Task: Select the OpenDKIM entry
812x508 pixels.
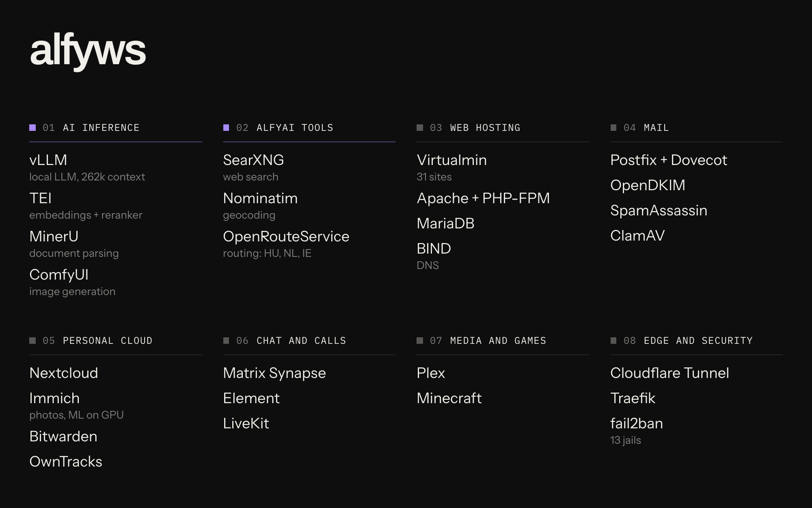Action: click(648, 185)
